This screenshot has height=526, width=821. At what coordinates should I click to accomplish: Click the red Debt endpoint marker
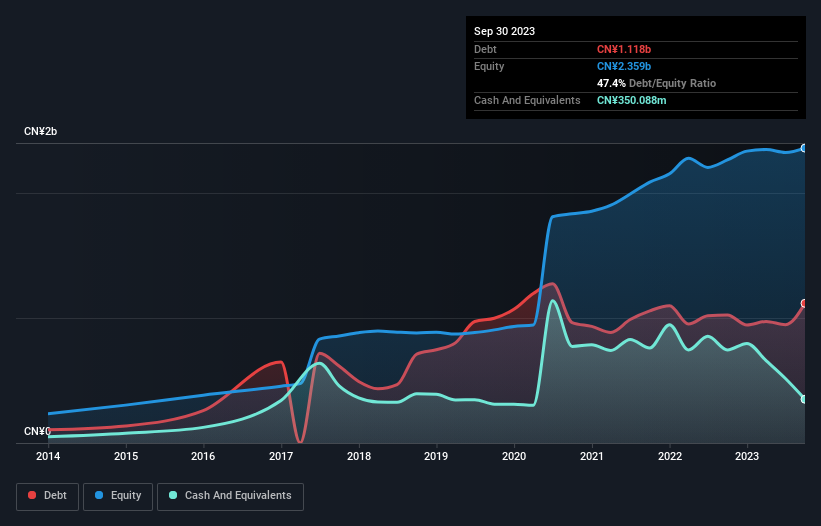[x=804, y=304]
